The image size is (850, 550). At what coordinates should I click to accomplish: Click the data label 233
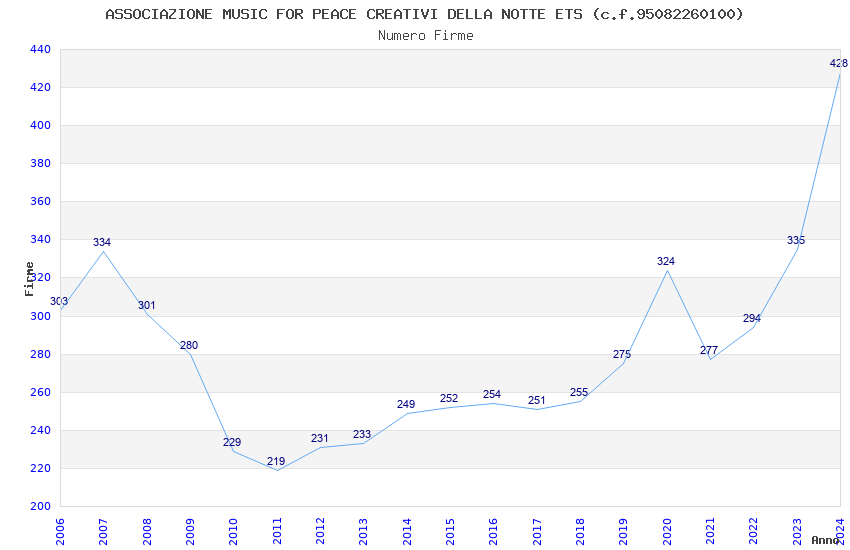[362, 435]
